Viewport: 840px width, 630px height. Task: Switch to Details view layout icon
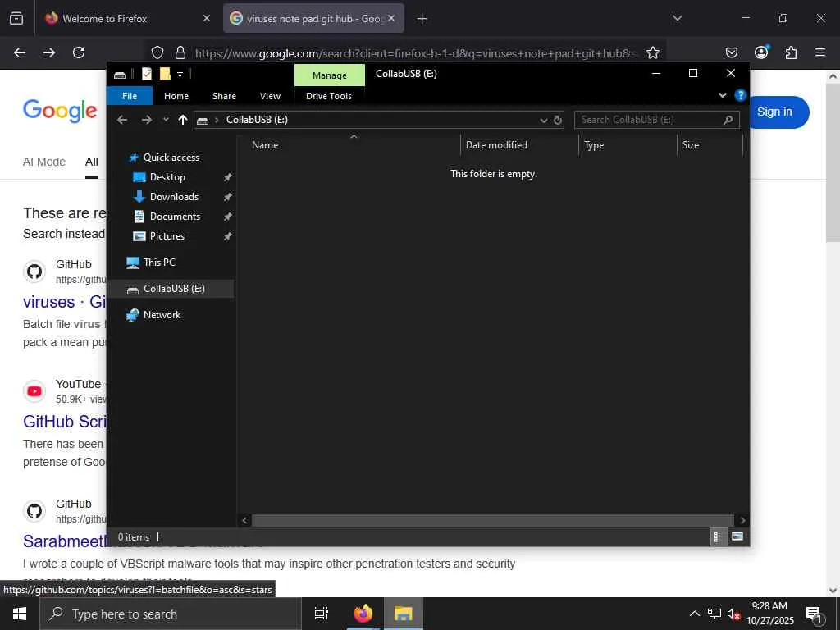[717, 536]
